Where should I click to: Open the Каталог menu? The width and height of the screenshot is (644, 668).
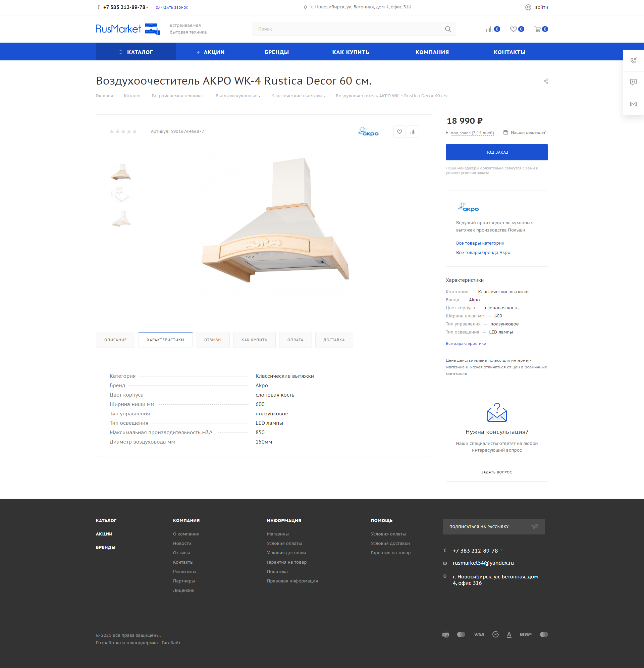[x=136, y=52]
